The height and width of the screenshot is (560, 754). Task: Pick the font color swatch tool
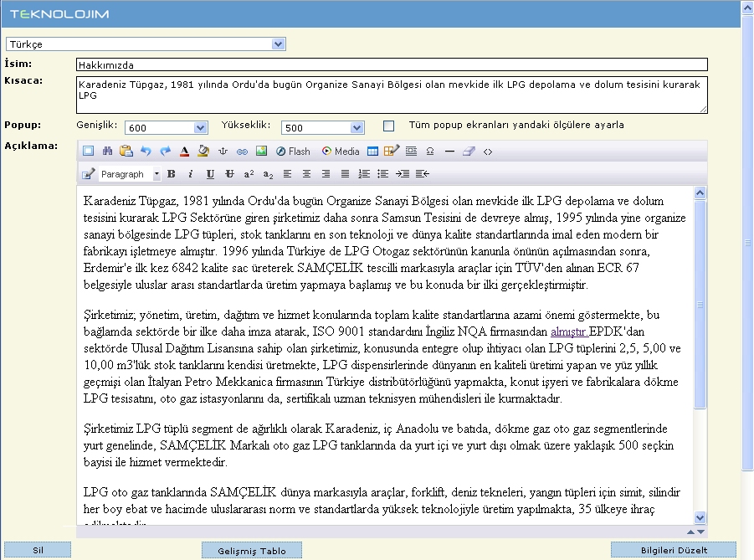click(184, 152)
